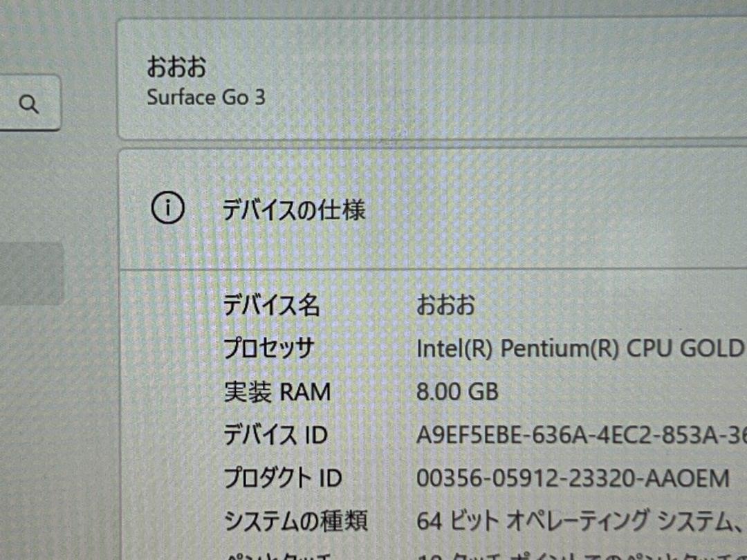Select the システムの種類 label
This screenshot has width=747, height=560.
296,521
